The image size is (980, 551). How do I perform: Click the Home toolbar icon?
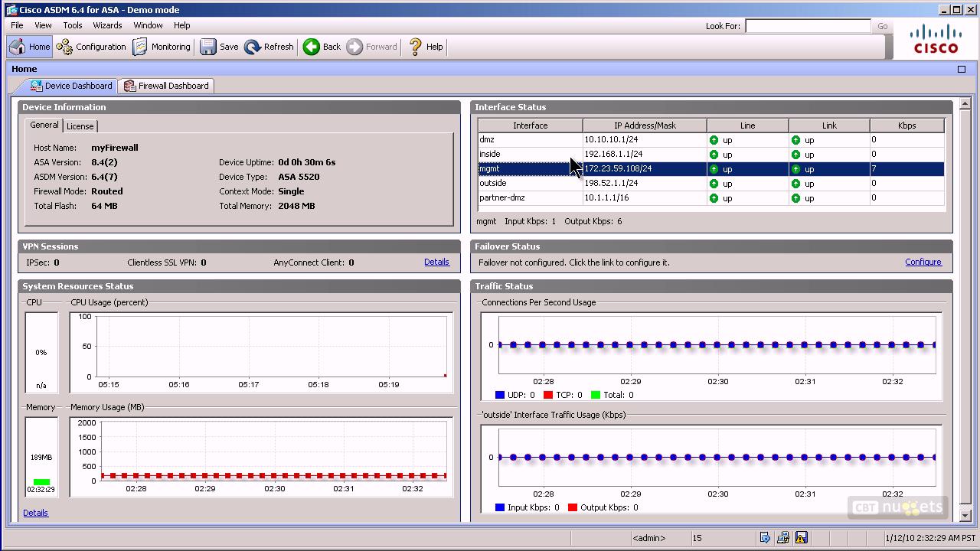click(x=30, y=47)
